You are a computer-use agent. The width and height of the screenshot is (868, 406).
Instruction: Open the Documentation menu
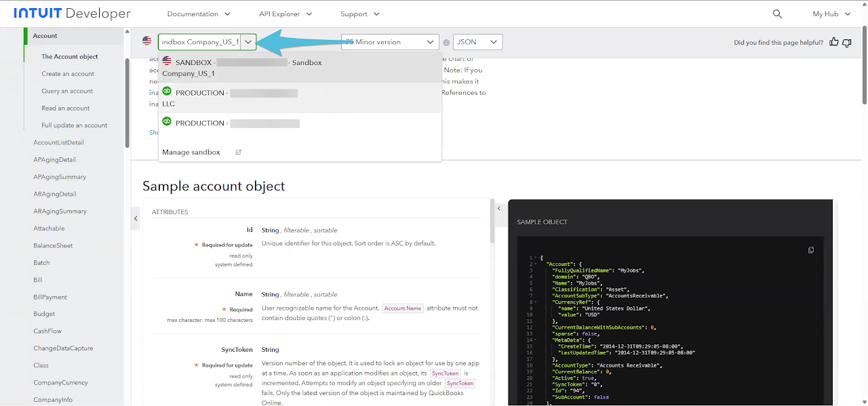pyautogui.click(x=199, y=14)
